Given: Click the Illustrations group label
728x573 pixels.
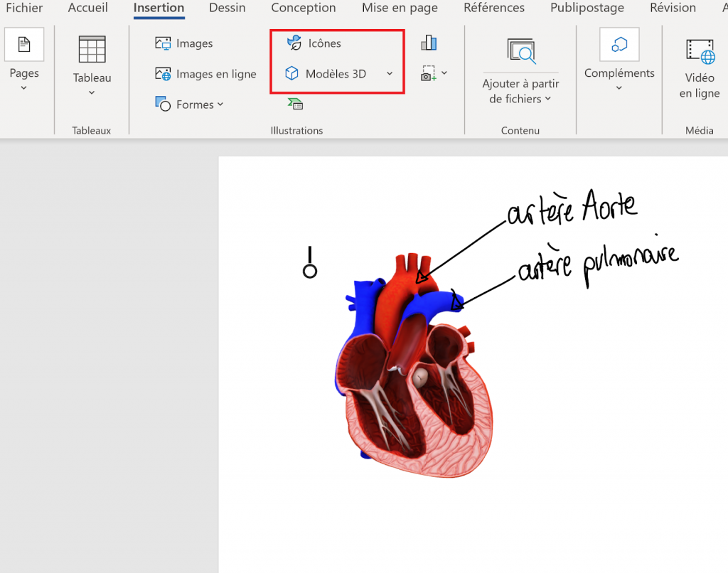Looking at the screenshot, I should click(296, 131).
